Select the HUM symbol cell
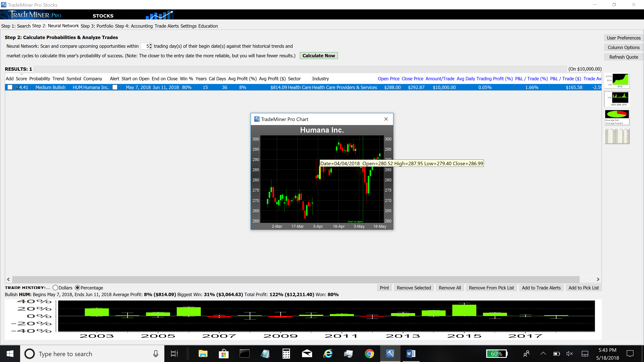Viewport: 644px width, 362px height. point(74,87)
